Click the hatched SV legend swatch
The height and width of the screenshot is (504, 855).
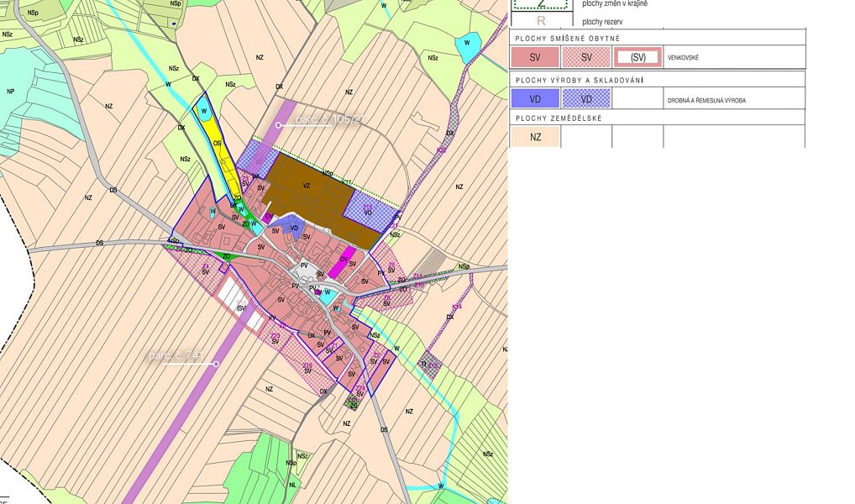tap(586, 57)
